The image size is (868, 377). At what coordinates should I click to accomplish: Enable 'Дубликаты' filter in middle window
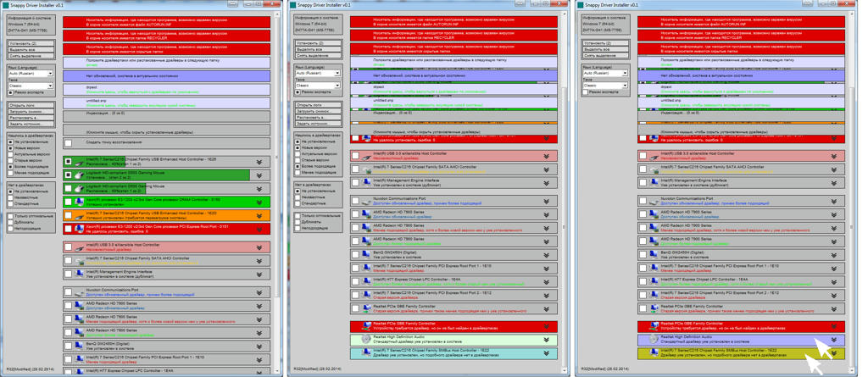299,221
